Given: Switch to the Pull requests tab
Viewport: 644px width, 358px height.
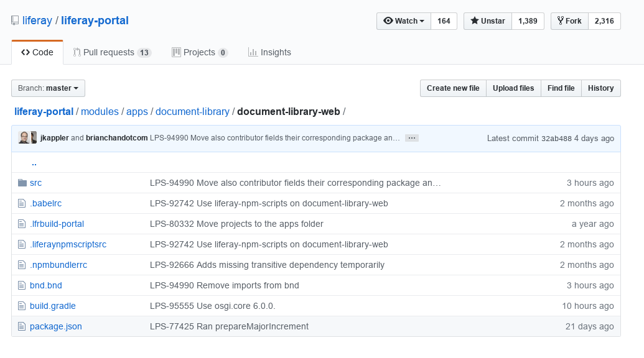Looking at the screenshot, I should tap(112, 53).
